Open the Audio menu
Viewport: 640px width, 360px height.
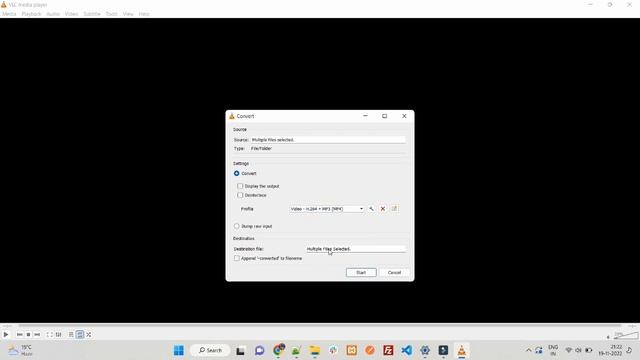(53, 14)
